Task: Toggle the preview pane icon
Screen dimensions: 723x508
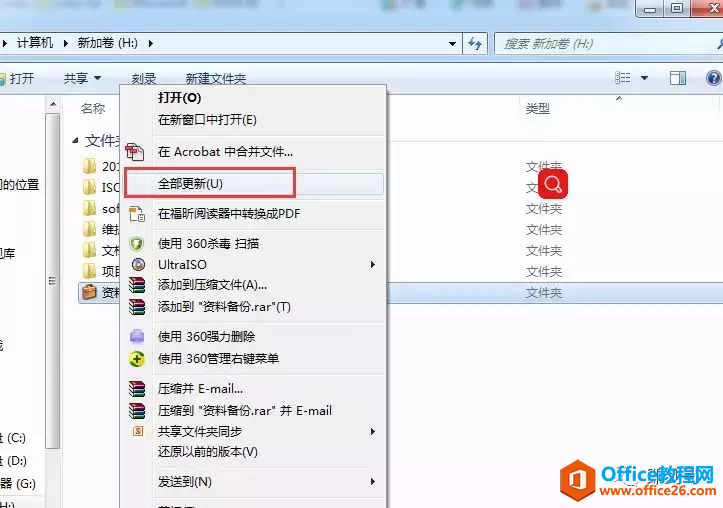Action: pyautogui.click(x=677, y=78)
